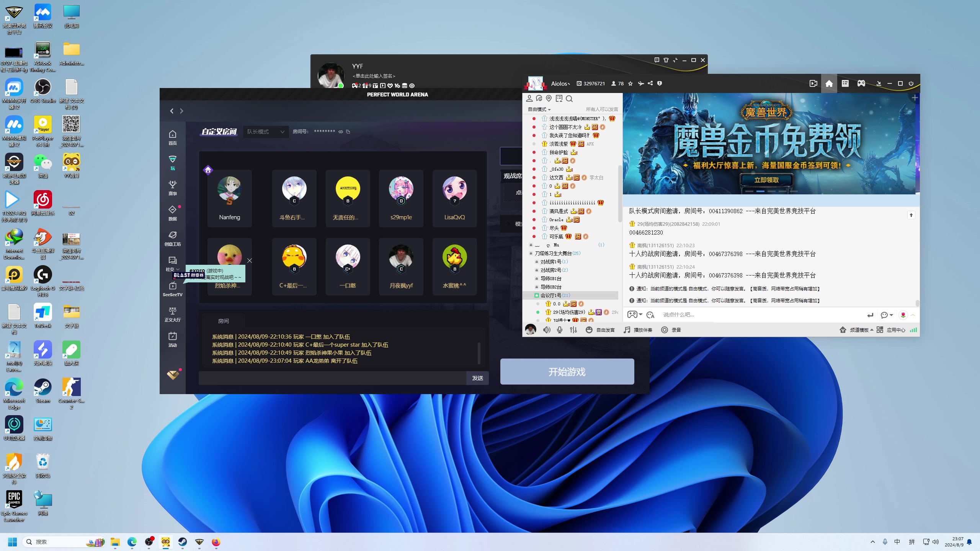Image resolution: width=980 pixels, height=551 pixels.
Task: Open 自由模式 channel mode dropdown
Action: (x=539, y=109)
